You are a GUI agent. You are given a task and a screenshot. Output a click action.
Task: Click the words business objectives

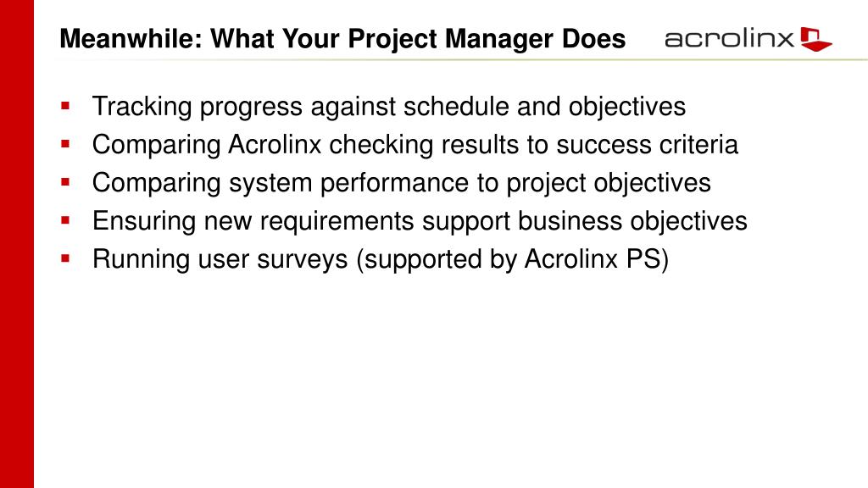(x=632, y=221)
